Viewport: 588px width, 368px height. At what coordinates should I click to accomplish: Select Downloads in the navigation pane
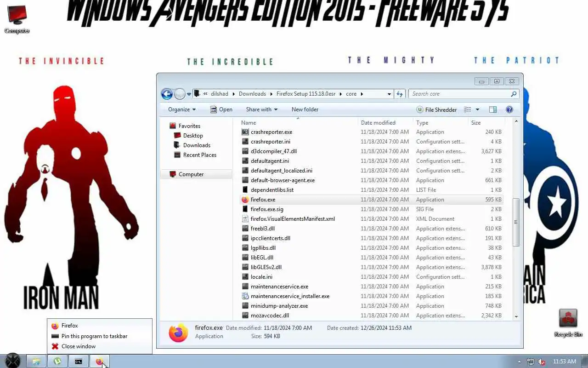point(197,145)
